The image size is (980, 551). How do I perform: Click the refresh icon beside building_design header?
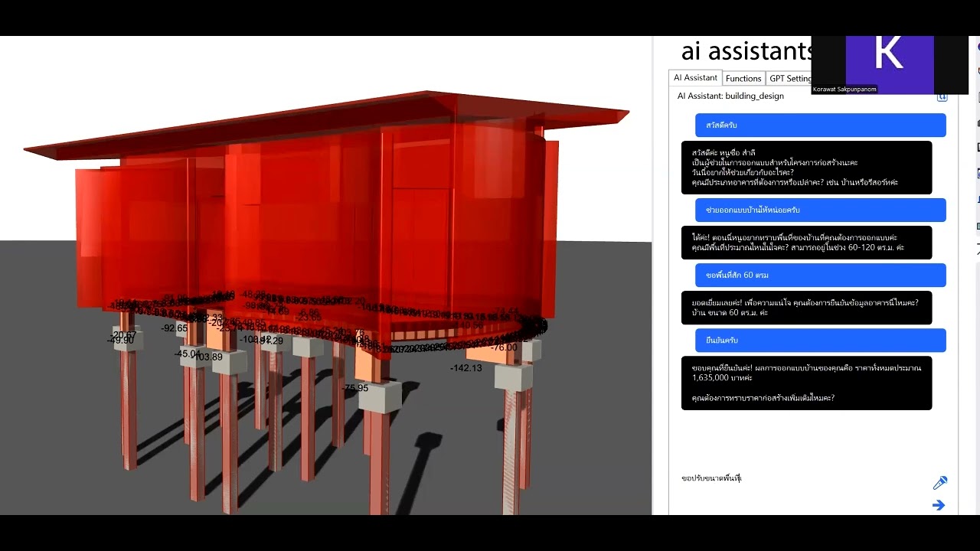pyautogui.click(x=942, y=97)
